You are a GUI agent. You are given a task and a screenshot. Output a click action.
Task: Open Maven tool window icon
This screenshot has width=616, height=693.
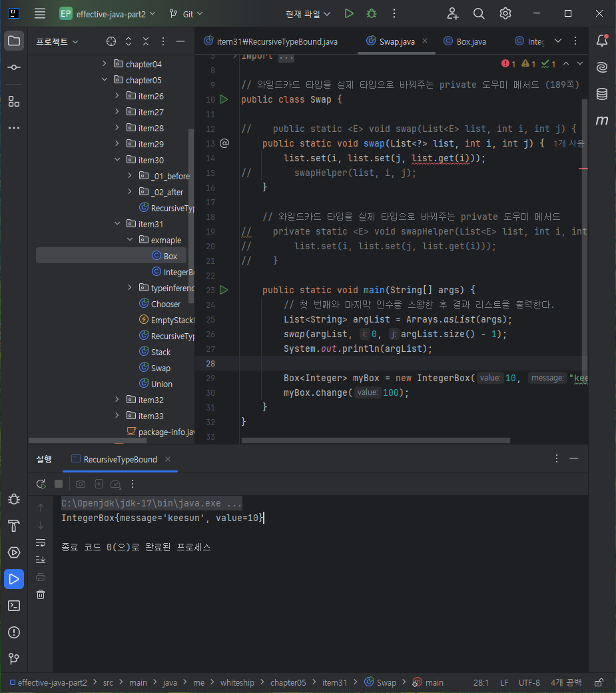pyautogui.click(x=602, y=120)
